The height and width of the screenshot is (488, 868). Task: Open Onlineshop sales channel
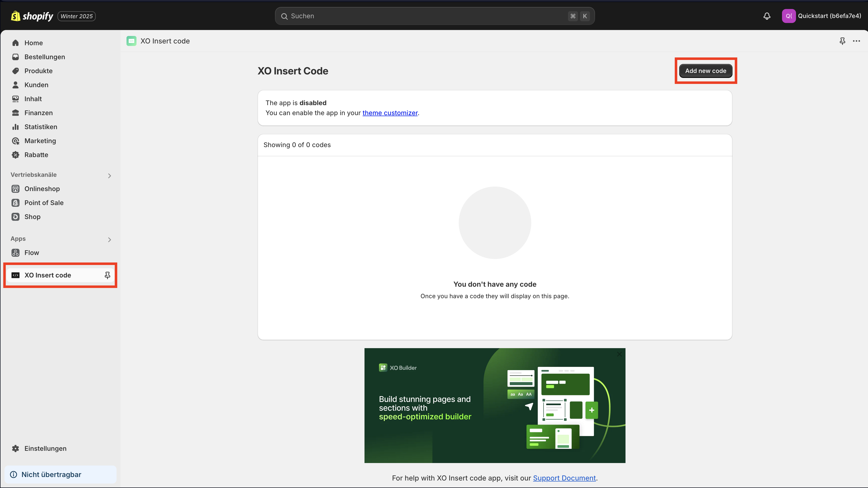pos(60,189)
